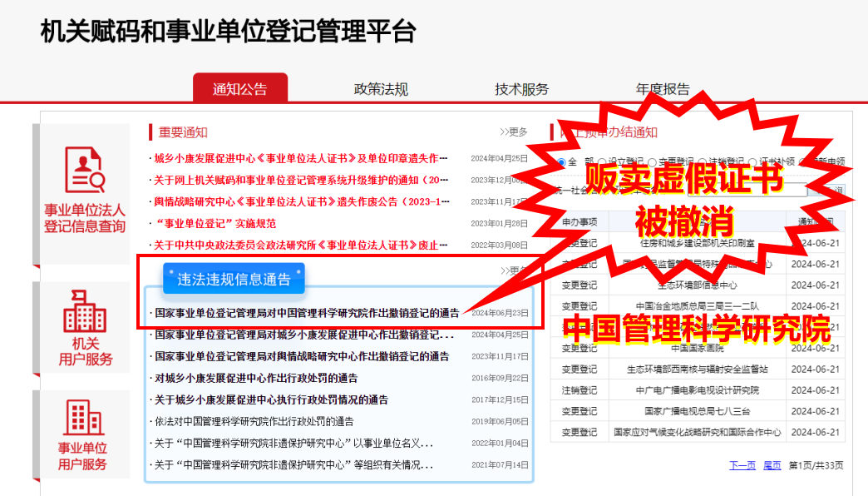Choose the 设立登记 radio filter
868x496 pixels.
coord(602,161)
